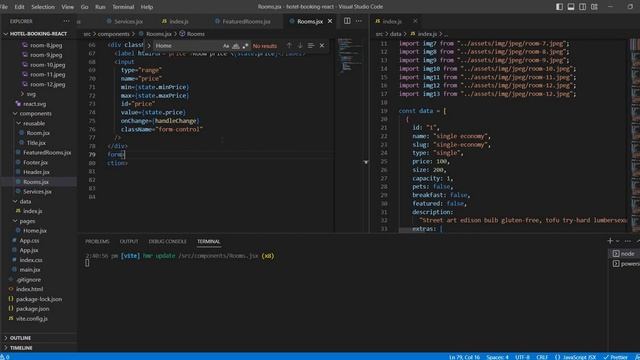Go to previous find match
Image resolution: width=640 pixels, height=360 pixels.
click(289, 46)
